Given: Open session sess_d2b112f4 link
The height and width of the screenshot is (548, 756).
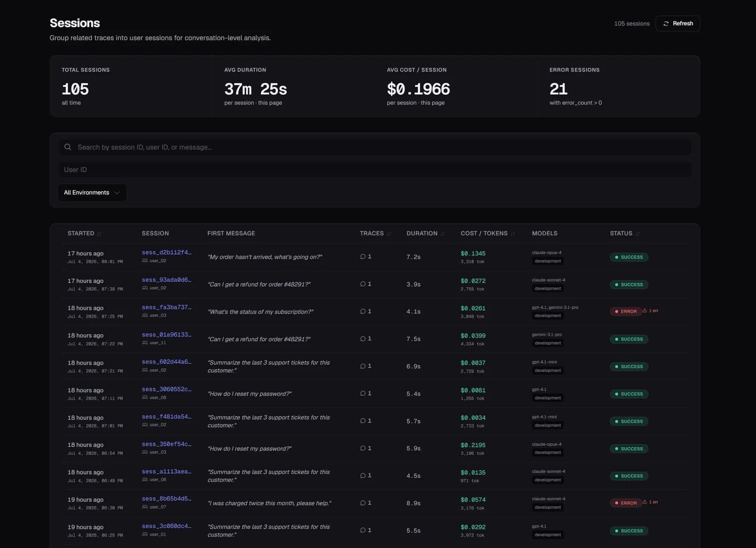Looking at the screenshot, I should [166, 252].
